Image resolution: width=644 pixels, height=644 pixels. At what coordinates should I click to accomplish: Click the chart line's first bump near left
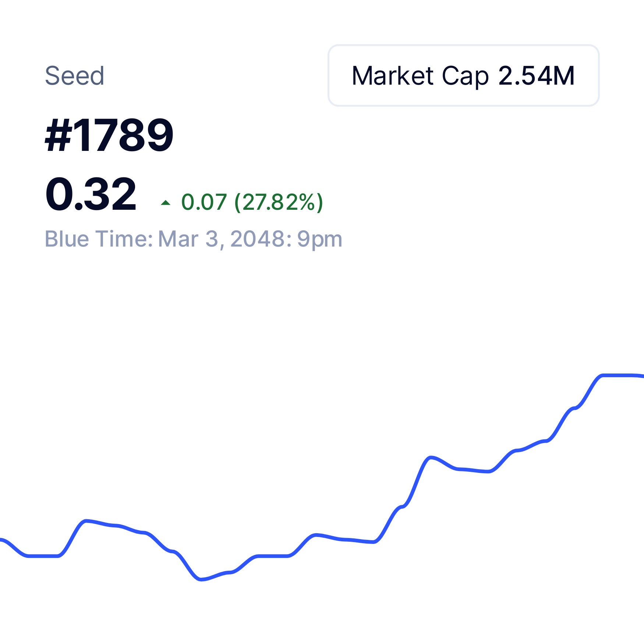(x=86, y=521)
